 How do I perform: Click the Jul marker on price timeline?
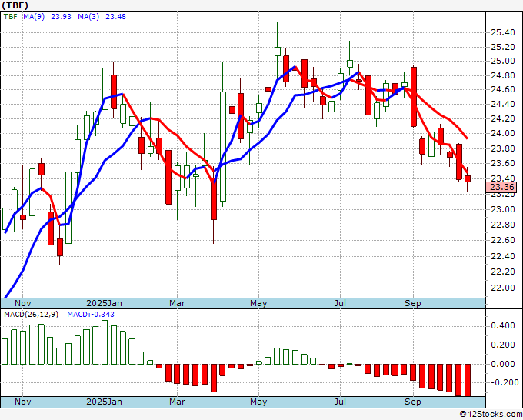click(x=340, y=303)
